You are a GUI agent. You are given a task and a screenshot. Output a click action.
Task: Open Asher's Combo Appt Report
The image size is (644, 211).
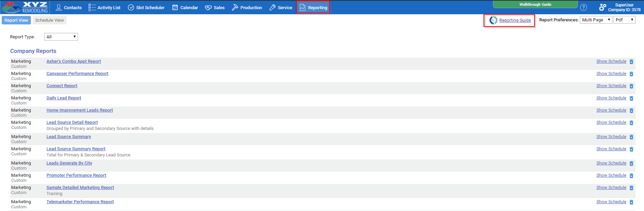(x=74, y=61)
